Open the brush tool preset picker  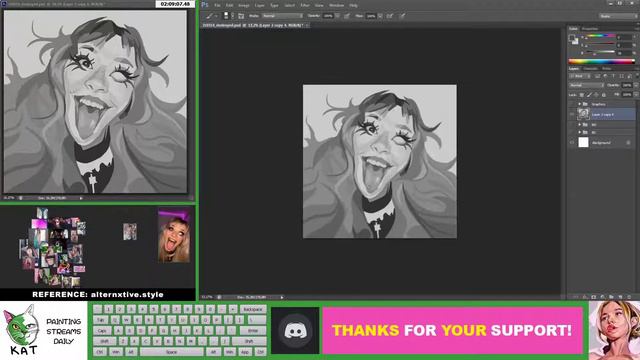coord(211,16)
